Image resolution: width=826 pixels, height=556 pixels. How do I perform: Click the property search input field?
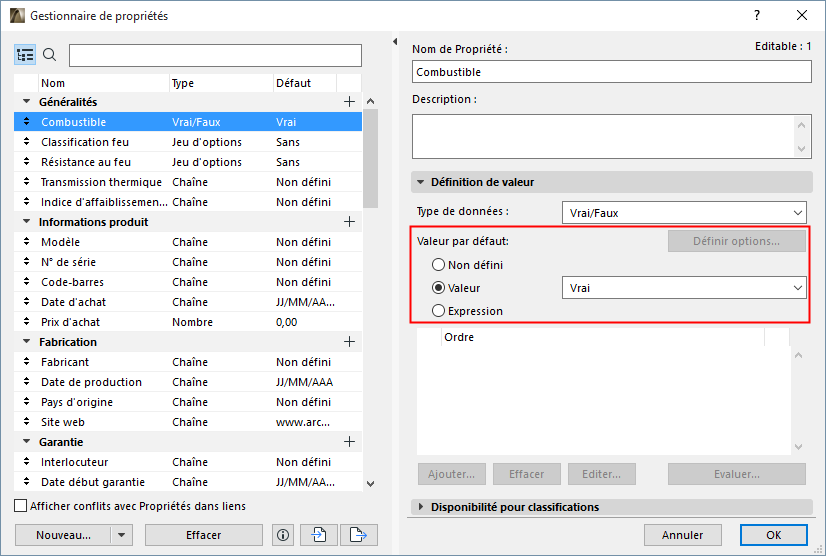pos(215,55)
